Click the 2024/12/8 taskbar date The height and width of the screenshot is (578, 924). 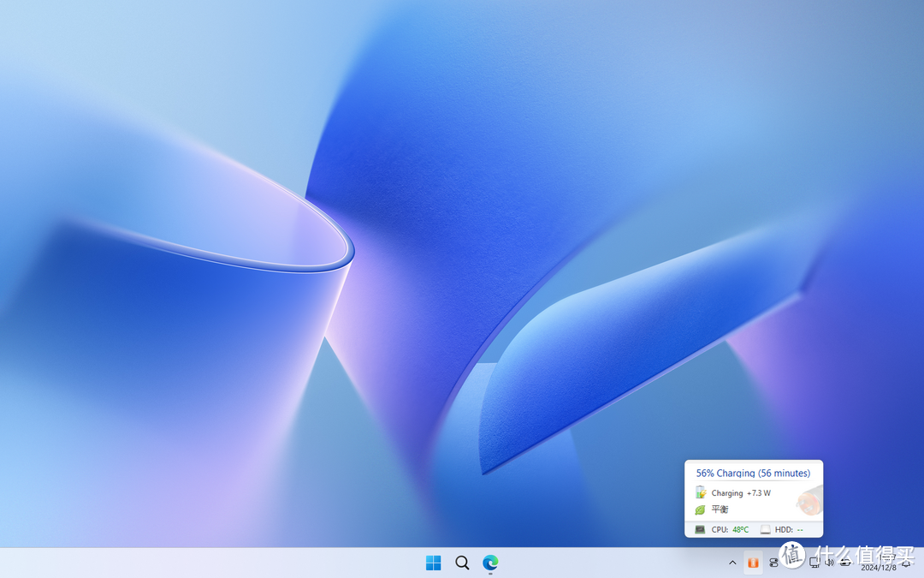point(878,568)
